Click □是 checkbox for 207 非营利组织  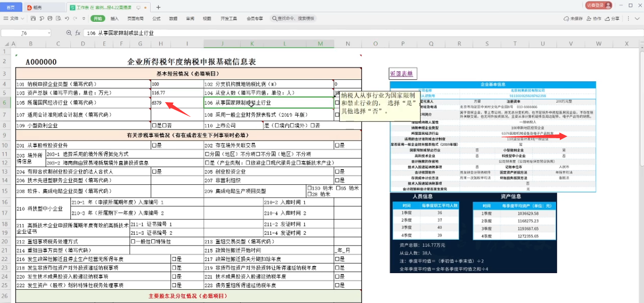348,180
